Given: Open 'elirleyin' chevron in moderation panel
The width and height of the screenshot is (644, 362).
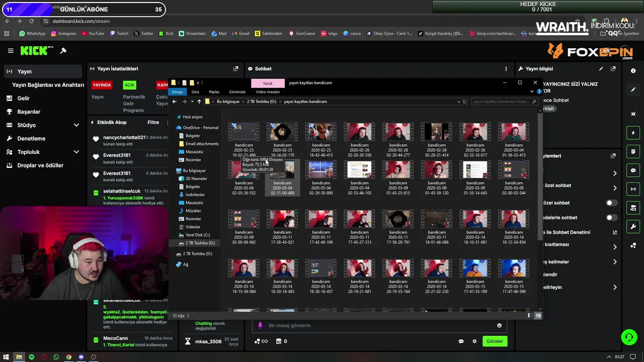Looking at the screenshot, I should point(615,288).
